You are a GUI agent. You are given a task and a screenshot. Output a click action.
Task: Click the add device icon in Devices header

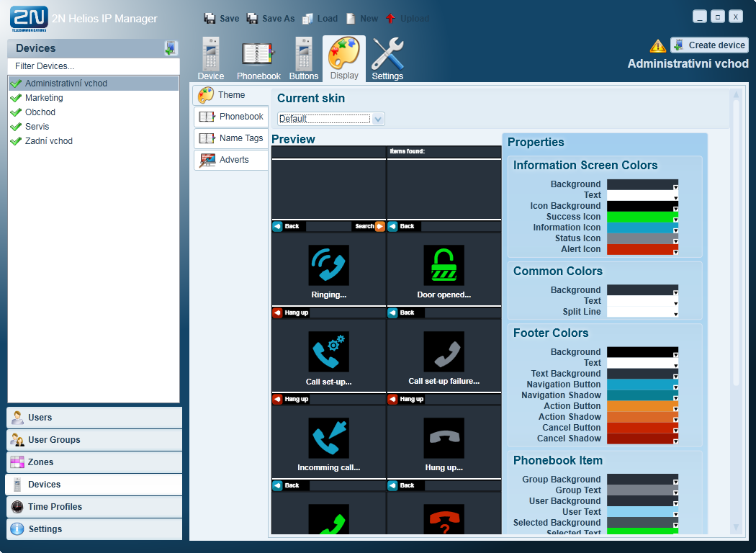171,48
